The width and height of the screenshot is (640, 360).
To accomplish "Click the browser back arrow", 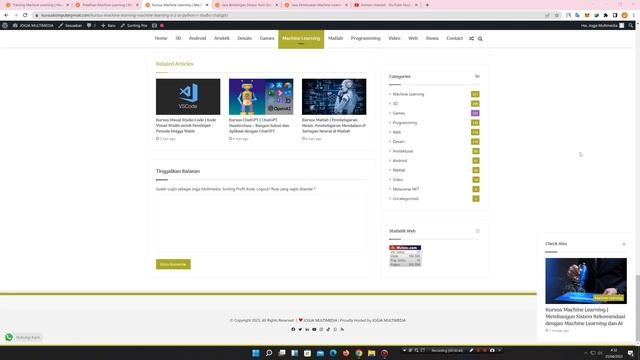I will coord(6,15).
